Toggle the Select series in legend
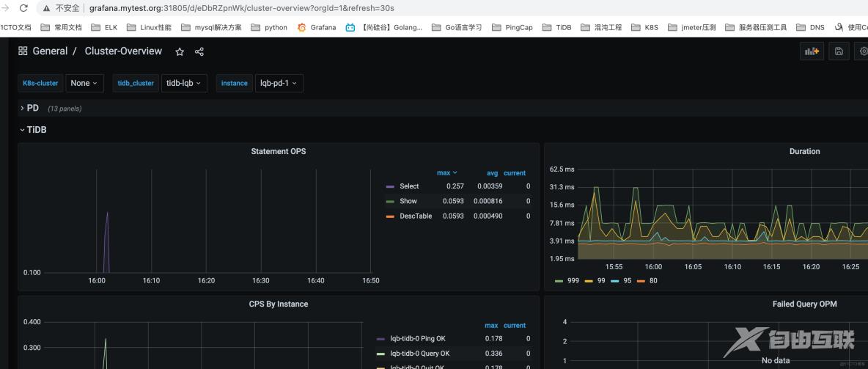This screenshot has width=868, height=369. point(409,186)
